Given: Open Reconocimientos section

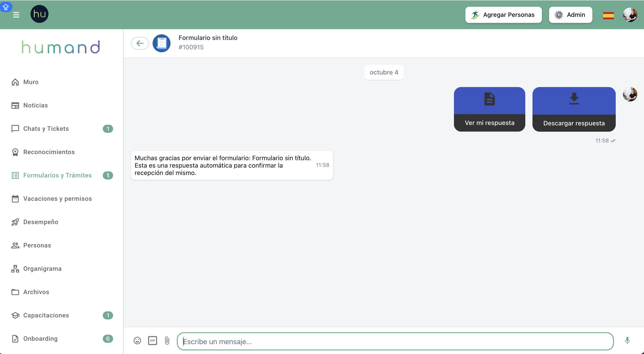Looking at the screenshot, I should (49, 152).
